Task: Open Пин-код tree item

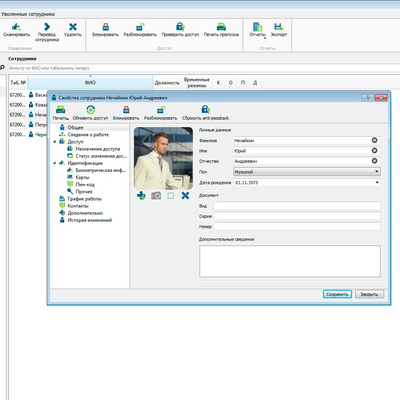Action: coord(85,184)
